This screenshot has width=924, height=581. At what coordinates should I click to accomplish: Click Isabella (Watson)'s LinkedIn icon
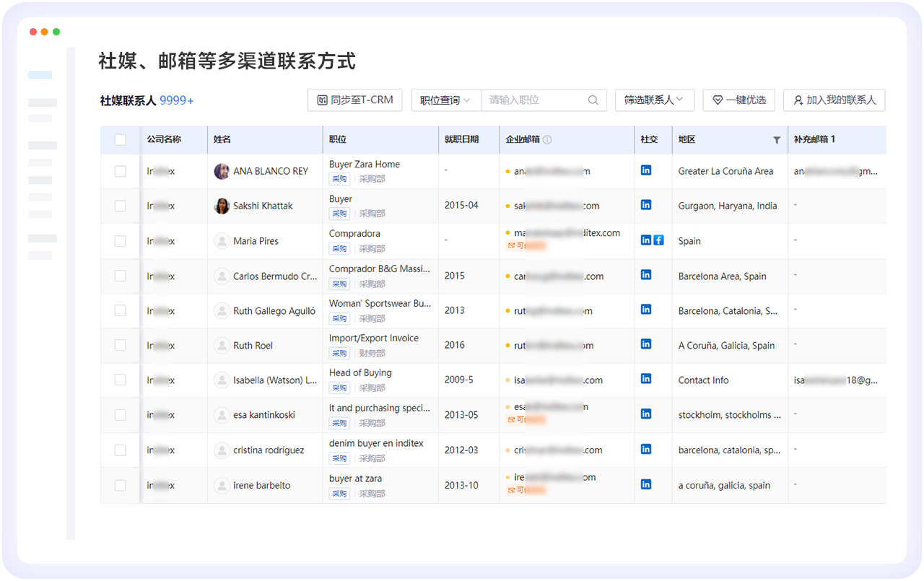646,379
